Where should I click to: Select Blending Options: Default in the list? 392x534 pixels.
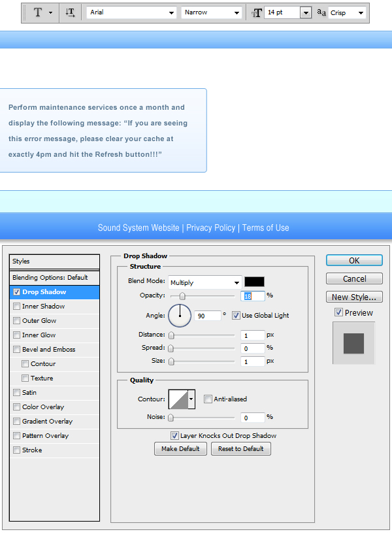[x=50, y=278]
